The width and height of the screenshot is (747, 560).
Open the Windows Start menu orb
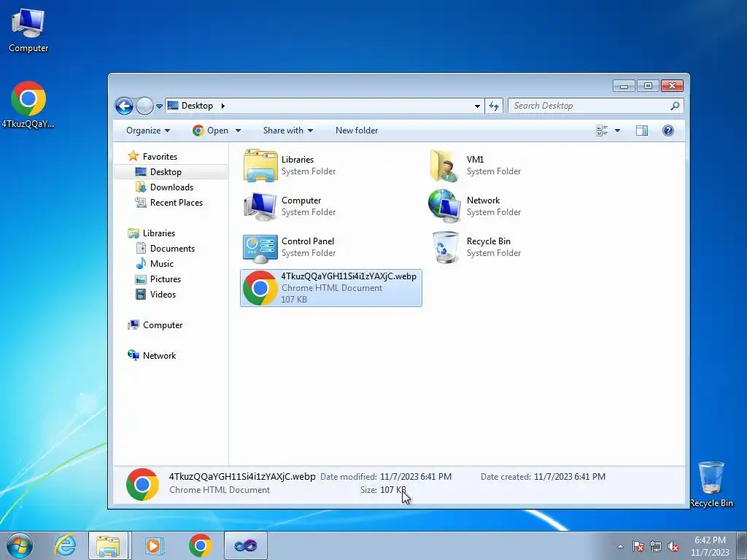coord(20,545)
